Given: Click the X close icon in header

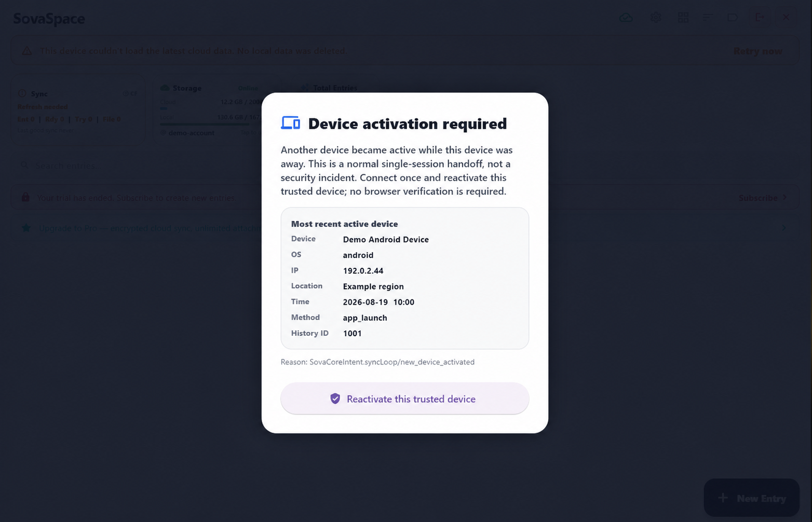Looking at the screenshot, I should coord(786,18).
